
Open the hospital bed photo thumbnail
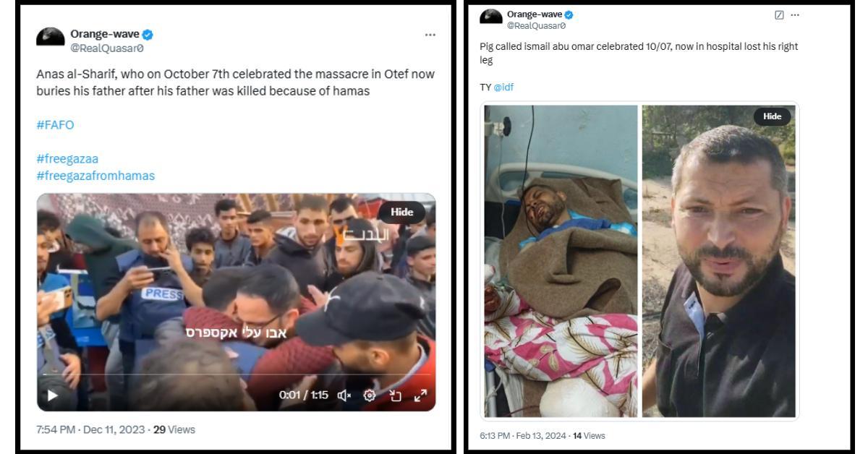tap(561, 261)
